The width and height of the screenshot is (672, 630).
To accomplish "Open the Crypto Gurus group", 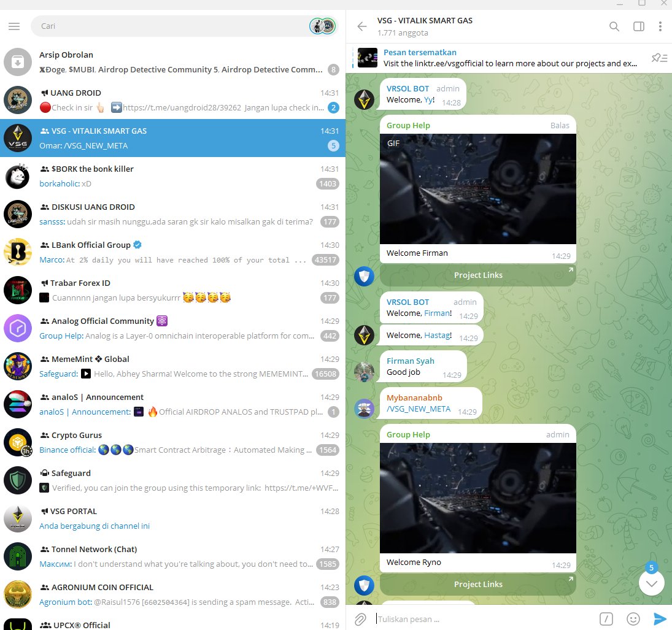I will pos(172,442).
